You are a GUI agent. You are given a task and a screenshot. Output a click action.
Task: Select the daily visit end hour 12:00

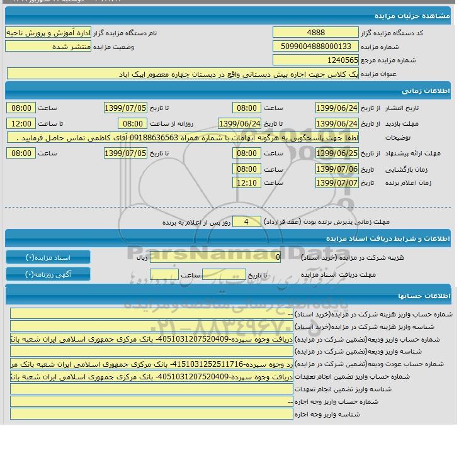(x=21, y=124)
